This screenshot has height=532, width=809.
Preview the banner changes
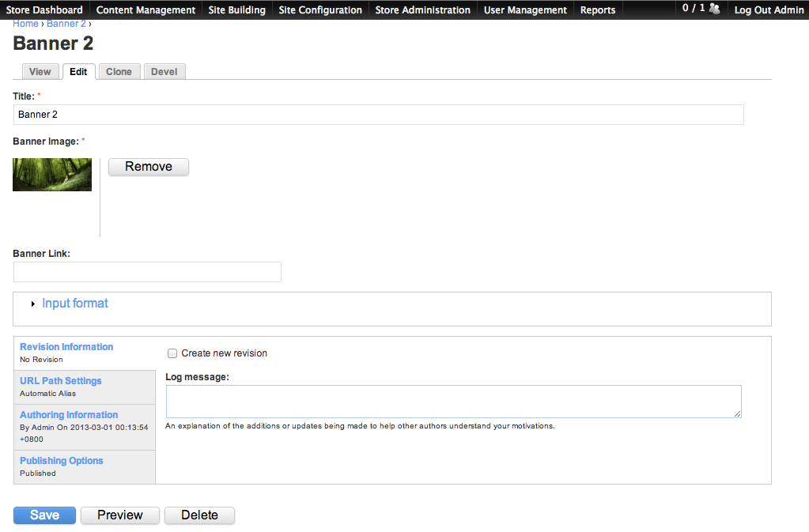(120, 515)
